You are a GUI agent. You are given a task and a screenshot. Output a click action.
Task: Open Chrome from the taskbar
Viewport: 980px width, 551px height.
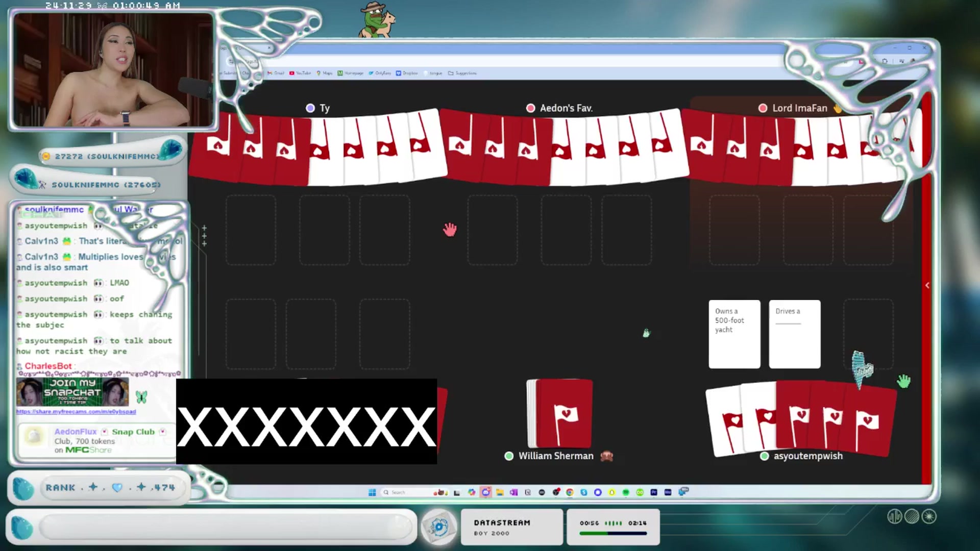tap(570, 492)
